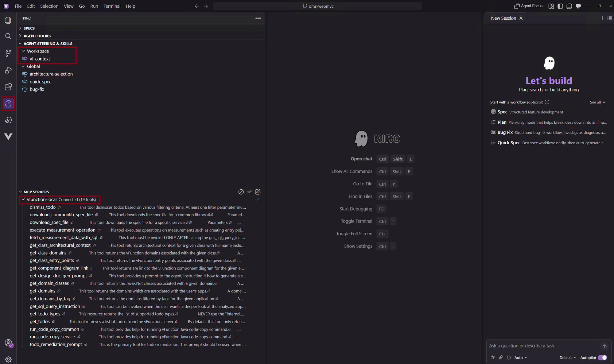Open the vFunction V icon in activity bar
Screen dimensions: 614x364
tap(8, 136)
